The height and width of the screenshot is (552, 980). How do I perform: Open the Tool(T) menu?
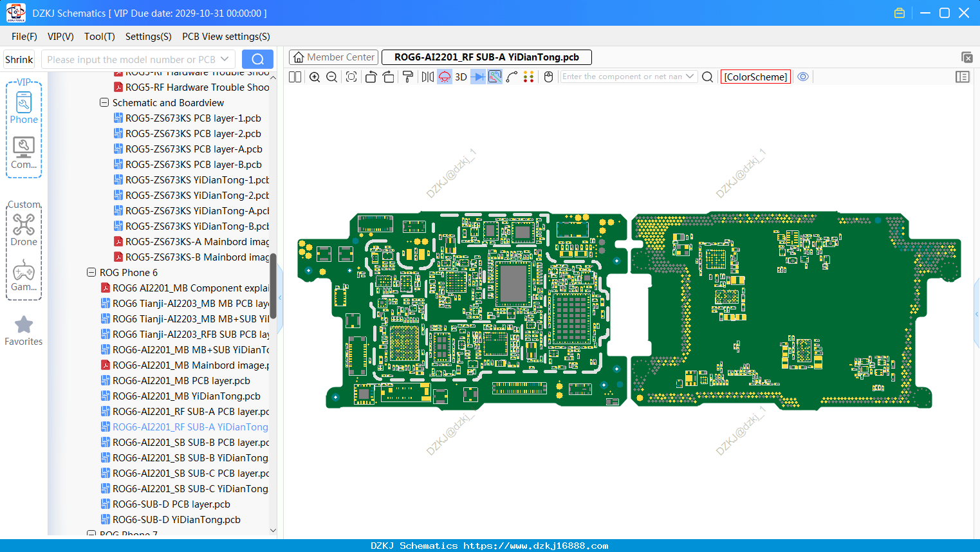click(x=100, y=37)
